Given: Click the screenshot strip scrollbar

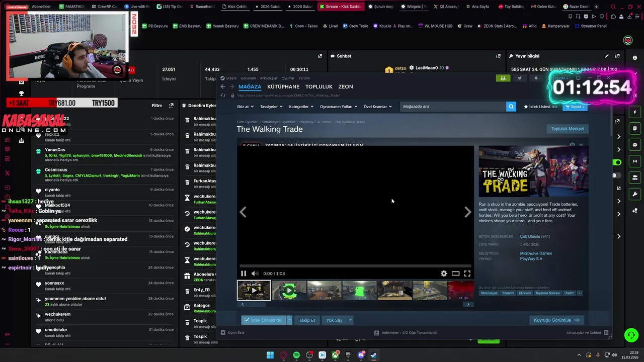Looking at the screenshot, I should (355, 304).
